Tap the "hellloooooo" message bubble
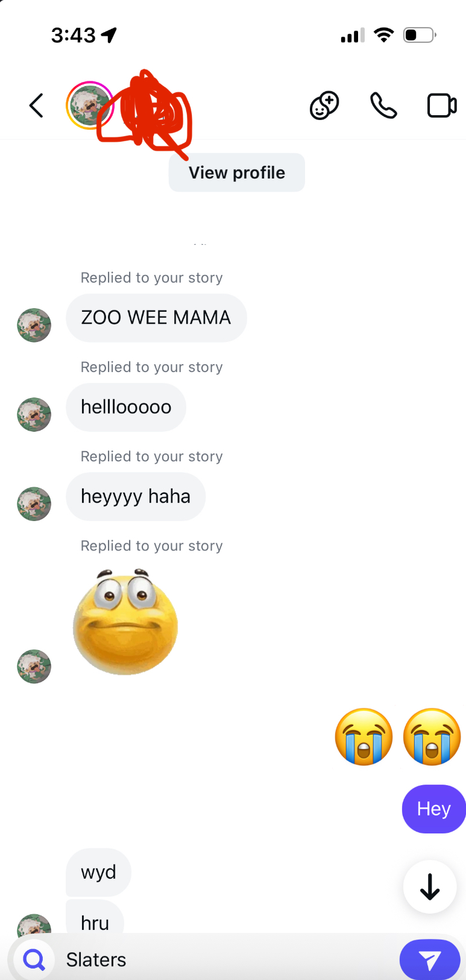 [126, 407]
